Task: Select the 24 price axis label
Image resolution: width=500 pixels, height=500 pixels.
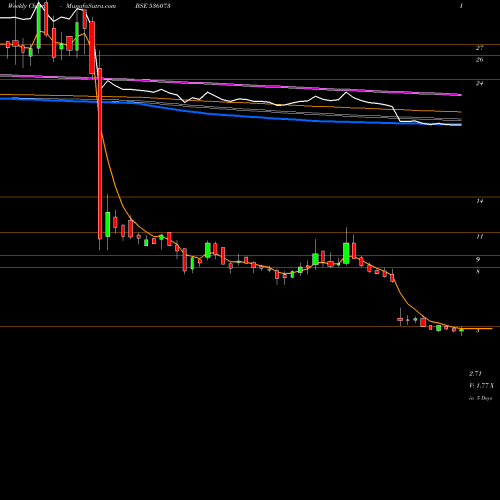Action: tap(479, 83)
